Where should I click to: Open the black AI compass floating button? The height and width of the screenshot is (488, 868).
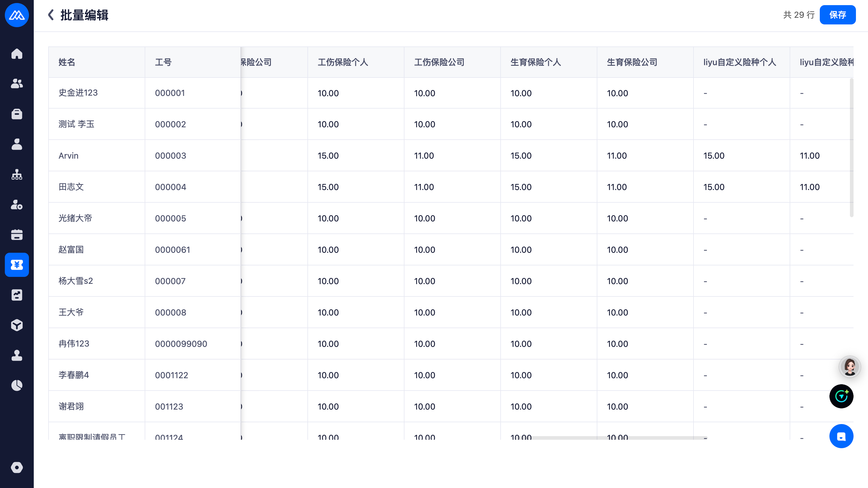(841, 396)
